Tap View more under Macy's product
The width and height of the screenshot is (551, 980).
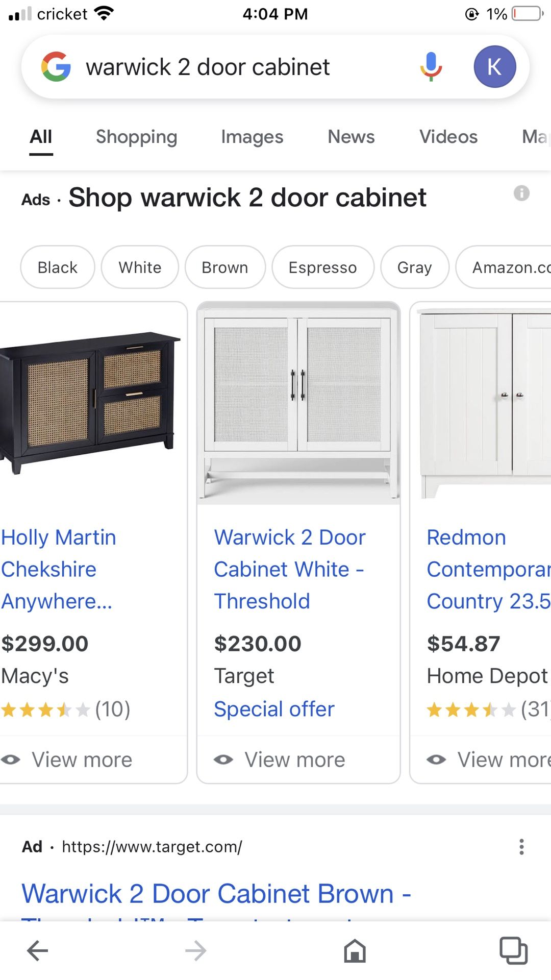(82, 760)
